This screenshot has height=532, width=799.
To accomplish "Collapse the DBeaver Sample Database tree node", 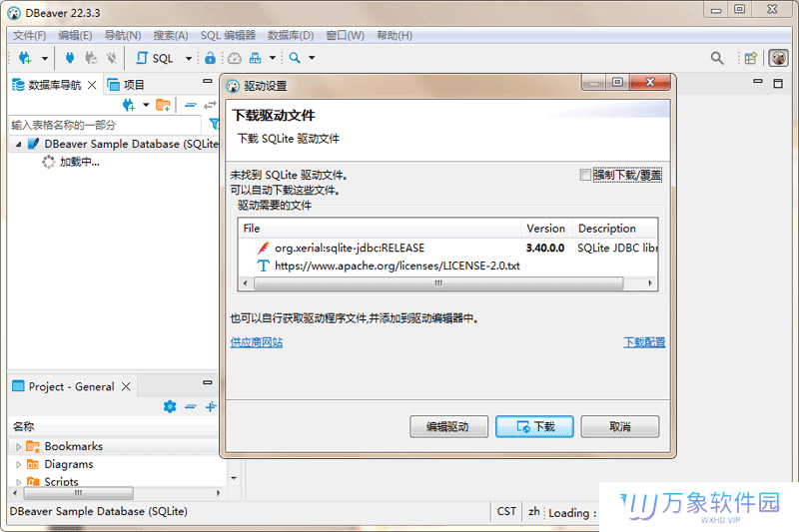I will point(18,145).
